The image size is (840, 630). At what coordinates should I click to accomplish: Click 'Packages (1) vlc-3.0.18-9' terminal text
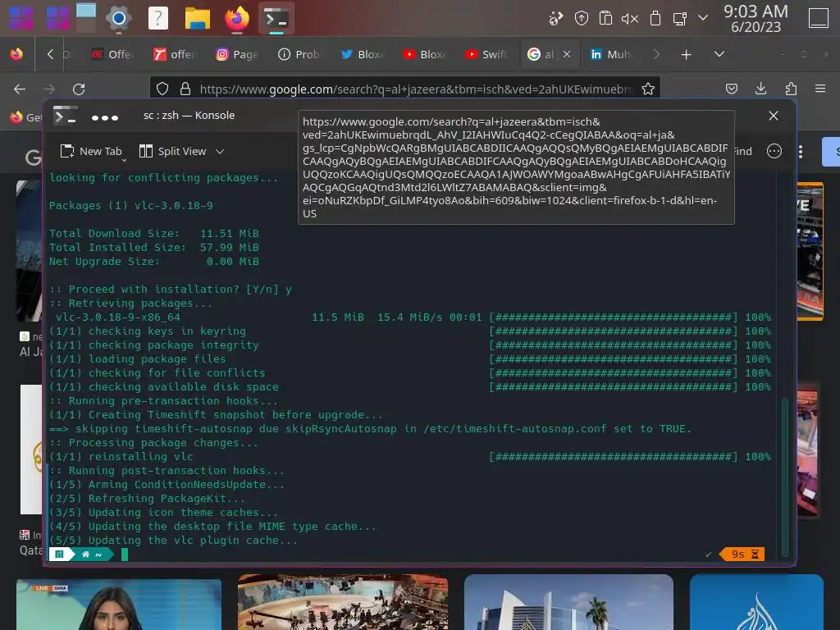[x=130, y=206]
